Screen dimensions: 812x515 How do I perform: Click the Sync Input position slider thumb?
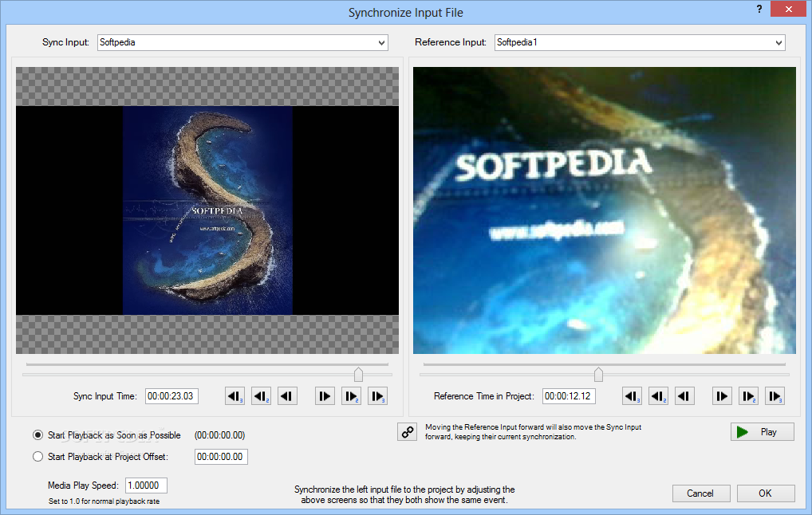pos(358,374)
